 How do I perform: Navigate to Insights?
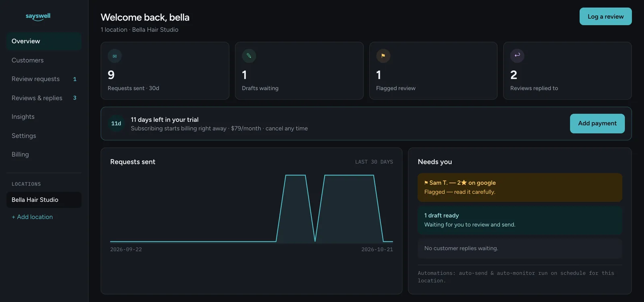coord(44,117)
